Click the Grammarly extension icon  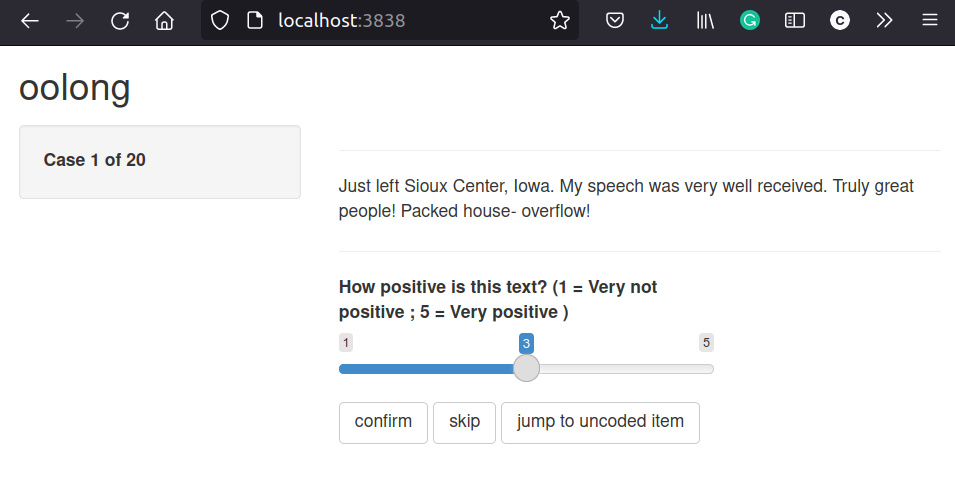click(750, 21)
